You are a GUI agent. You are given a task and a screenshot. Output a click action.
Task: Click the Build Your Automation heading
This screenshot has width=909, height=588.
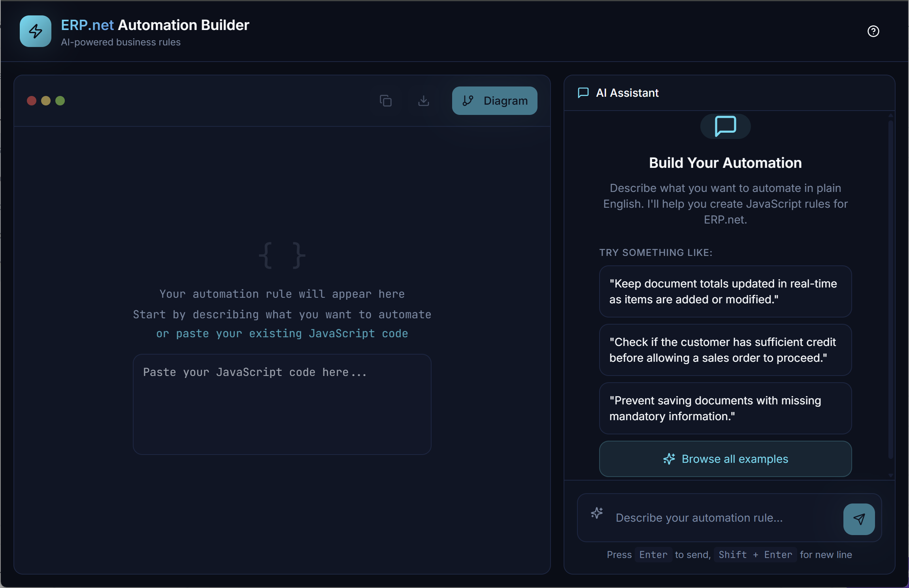tap(726, 163)
